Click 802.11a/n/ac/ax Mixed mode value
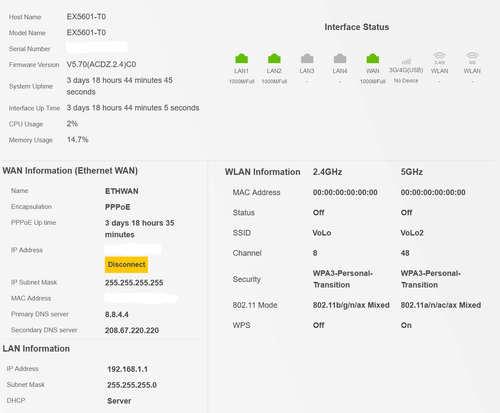This screenshot has height=413, width=500. pos(441,305)
